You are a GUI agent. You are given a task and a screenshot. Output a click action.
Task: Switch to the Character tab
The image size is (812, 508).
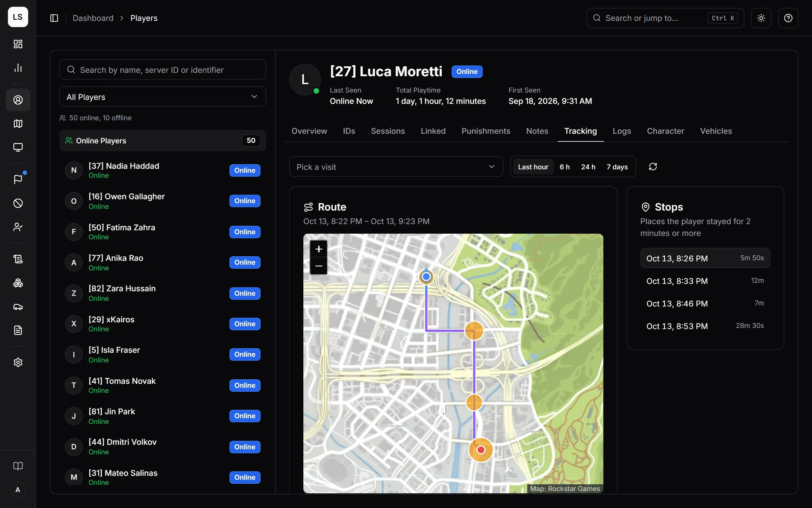click(x=665, y=131)
